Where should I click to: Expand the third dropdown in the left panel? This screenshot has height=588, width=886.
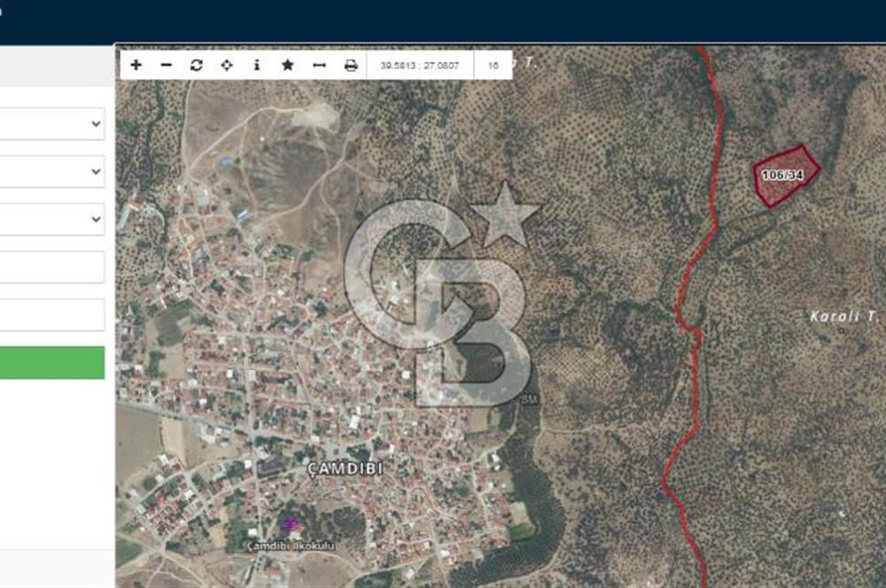coord(51,220)
